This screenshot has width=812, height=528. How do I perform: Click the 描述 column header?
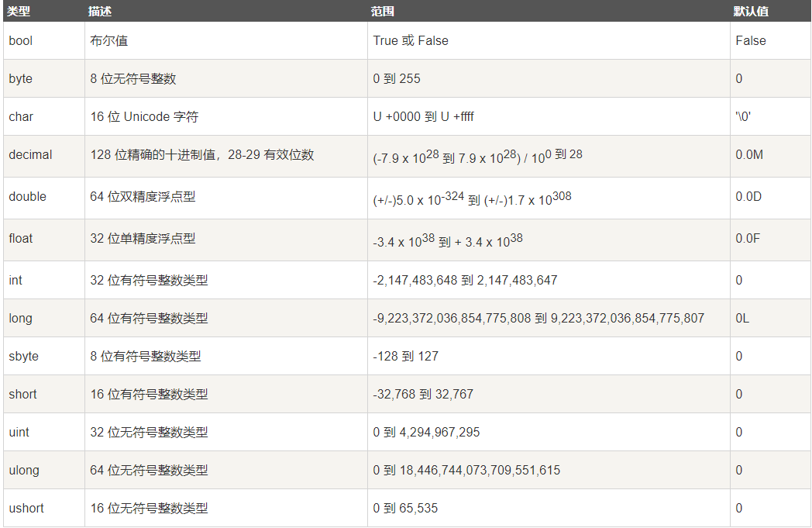coord(100,12)
